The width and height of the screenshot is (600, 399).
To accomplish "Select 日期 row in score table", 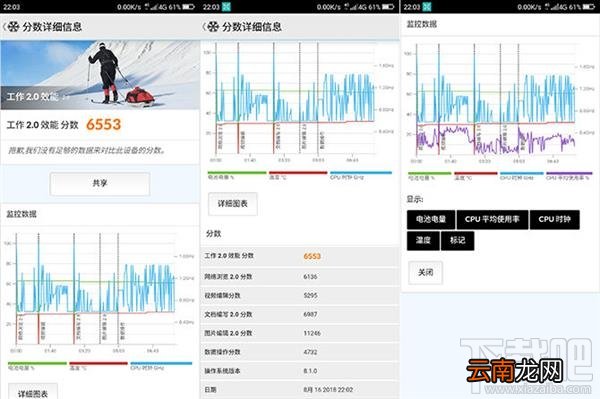I will [300, 390].
